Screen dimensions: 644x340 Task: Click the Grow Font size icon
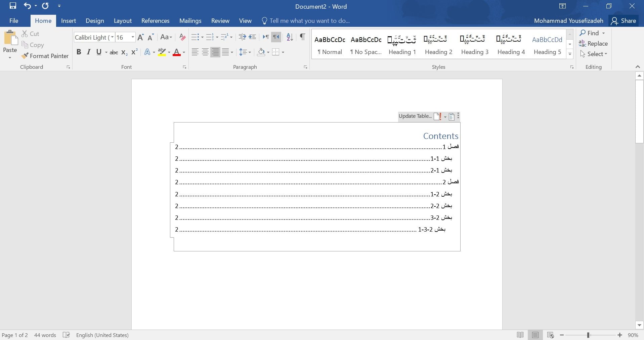pos(141,37)
